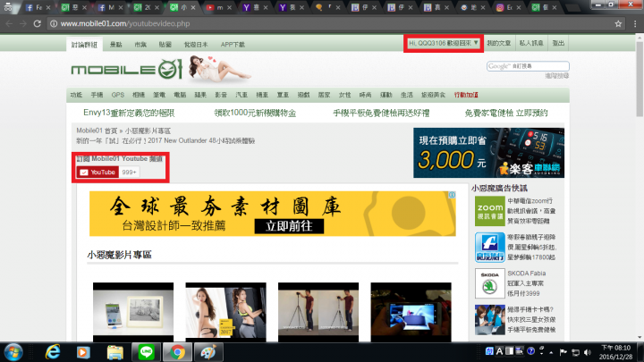Toggle the IME input mode A icon
The height and width of the screenshot is (362, 644).
point(499,351)
